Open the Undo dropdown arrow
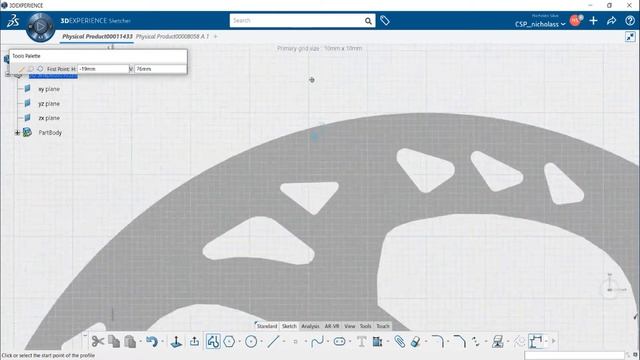 click(162, 342)
